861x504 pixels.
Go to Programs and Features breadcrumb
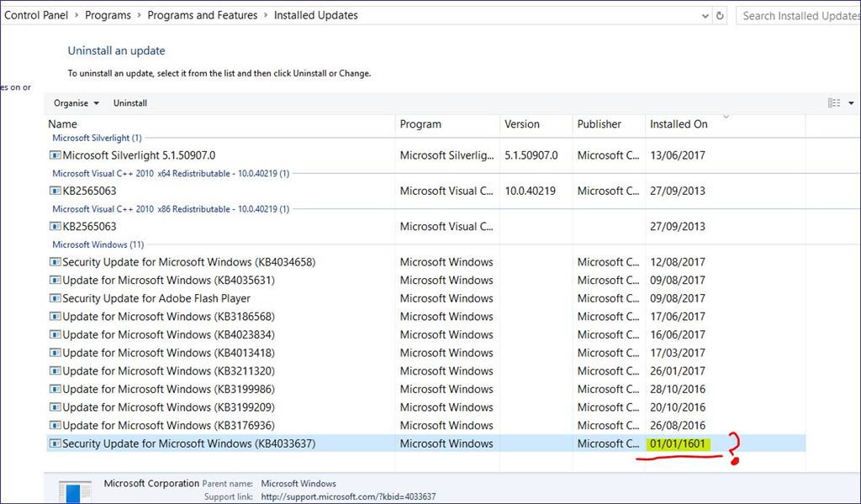pos(202,15)
